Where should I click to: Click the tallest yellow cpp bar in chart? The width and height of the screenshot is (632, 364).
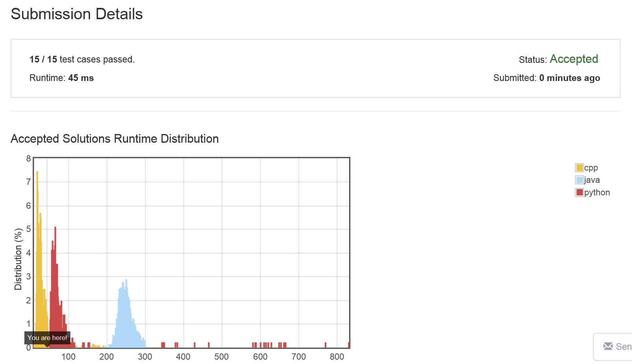point(37,259)
